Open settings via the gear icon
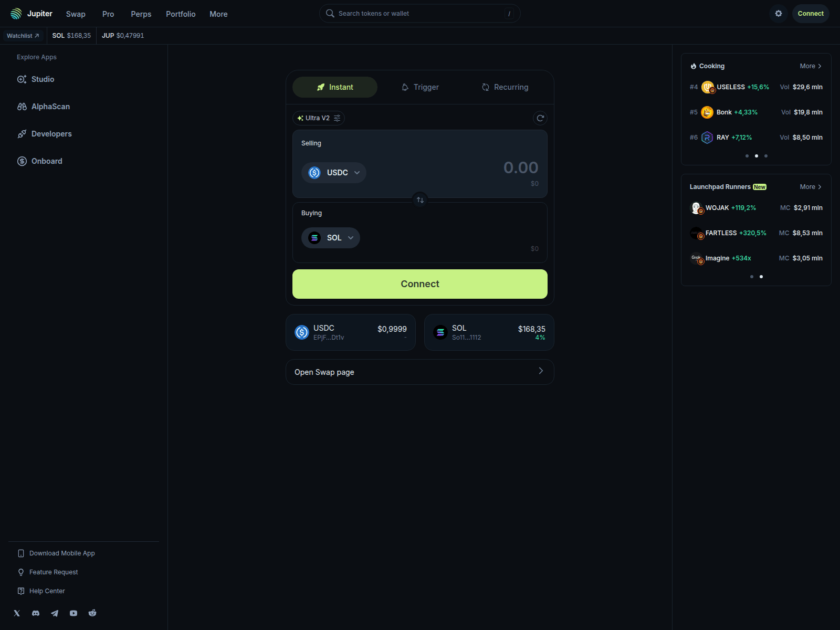Viewport: 840px width, 630px height. pyautogui.click(x=779, y=14)
